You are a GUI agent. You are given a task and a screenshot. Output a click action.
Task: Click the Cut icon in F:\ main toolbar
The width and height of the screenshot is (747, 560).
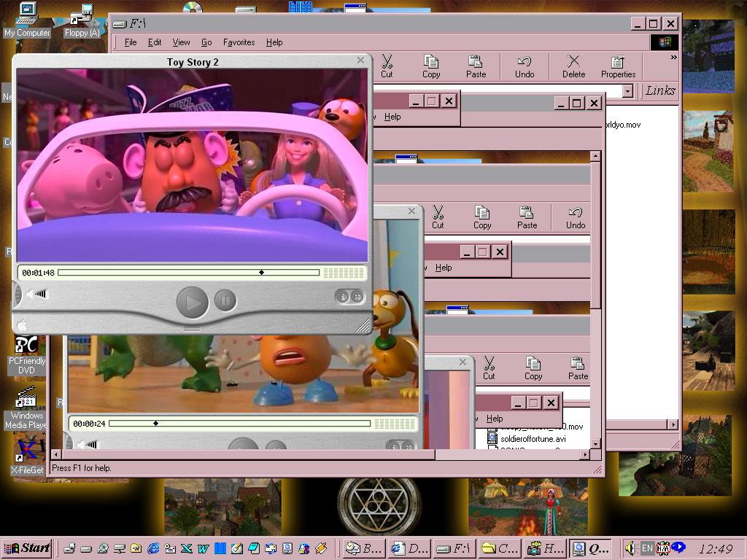[x=387, y=66]
